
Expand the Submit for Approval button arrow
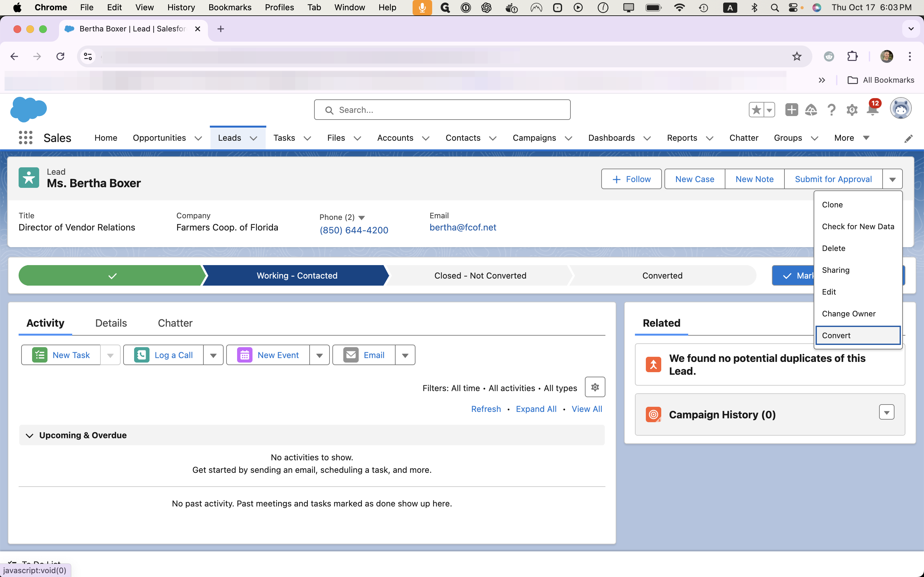pyautogui.click(x=893, y=179)
